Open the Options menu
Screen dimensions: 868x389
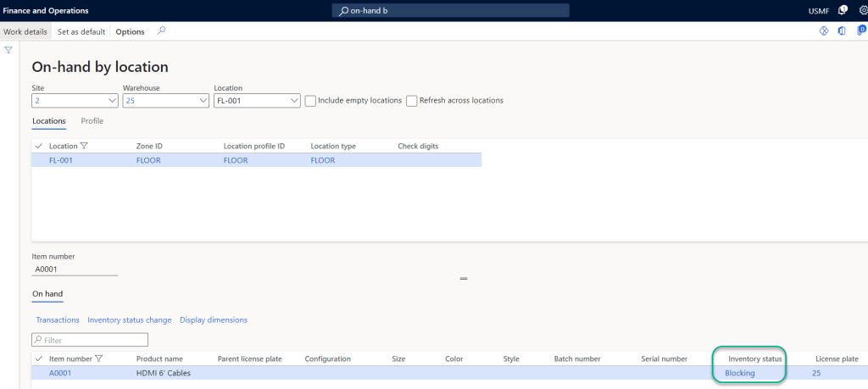(130, 31)
